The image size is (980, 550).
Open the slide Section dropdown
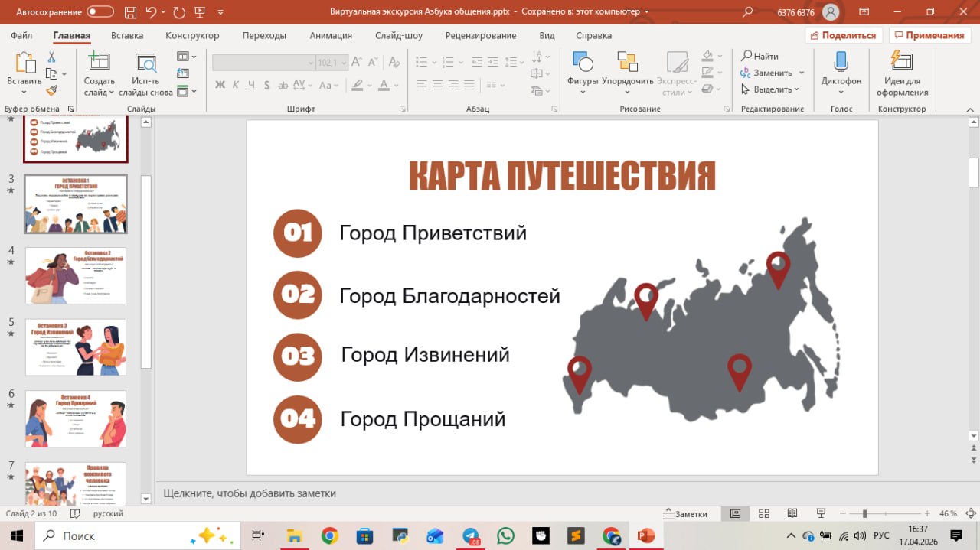(x=187, y=91)
